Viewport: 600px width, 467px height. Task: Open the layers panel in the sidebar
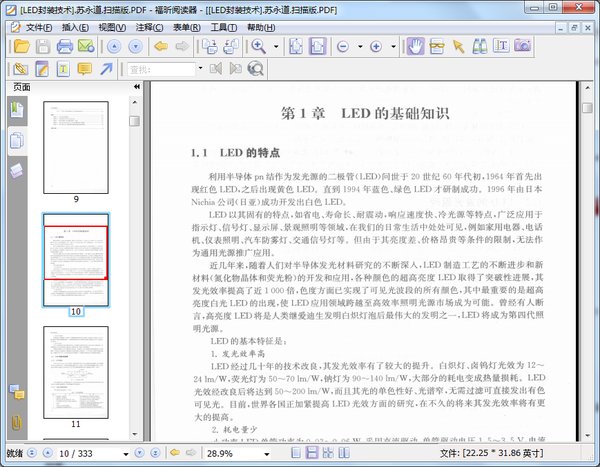[17, 171]
